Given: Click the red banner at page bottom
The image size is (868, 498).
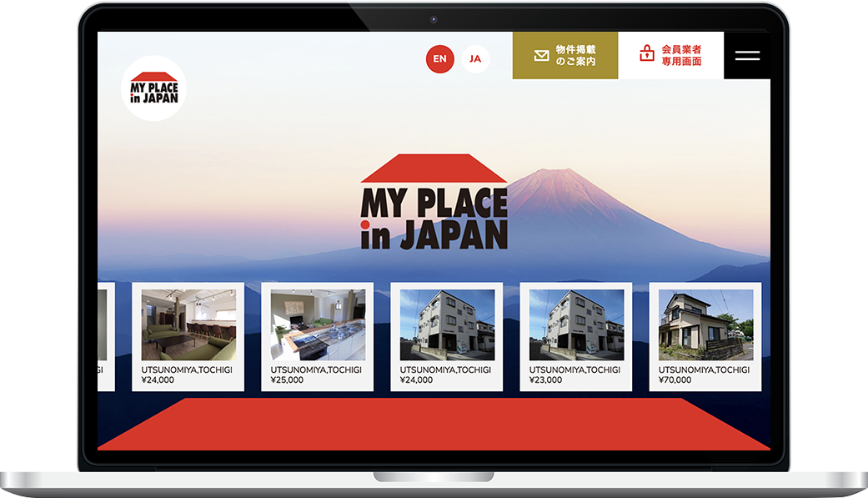Looking at the screenshot, I should [x=434, y=424].
